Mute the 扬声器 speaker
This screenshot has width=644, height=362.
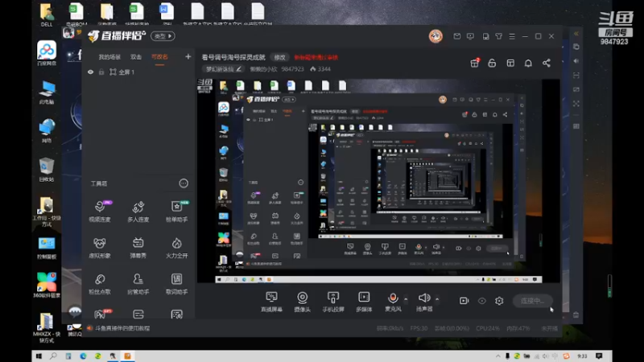click(424, 301)
